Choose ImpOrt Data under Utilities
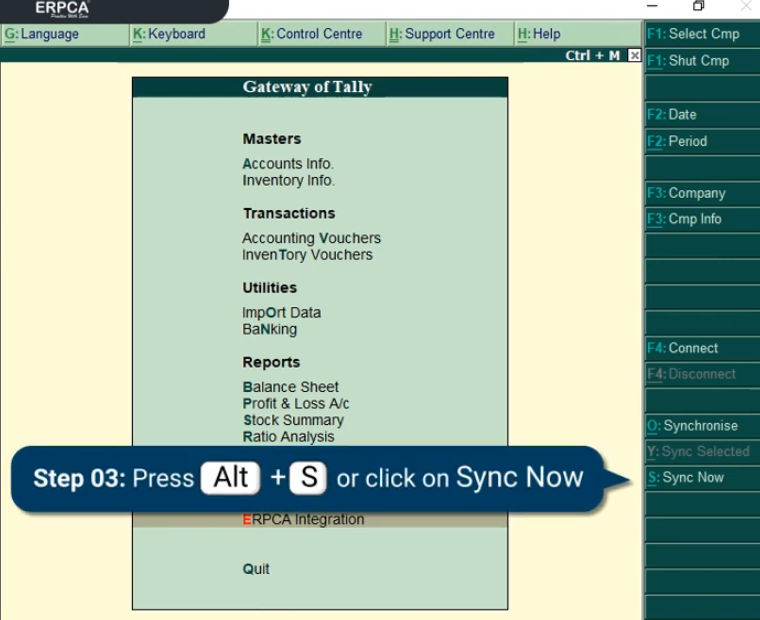Screen dimensions: 760x620 coord(282,313)
